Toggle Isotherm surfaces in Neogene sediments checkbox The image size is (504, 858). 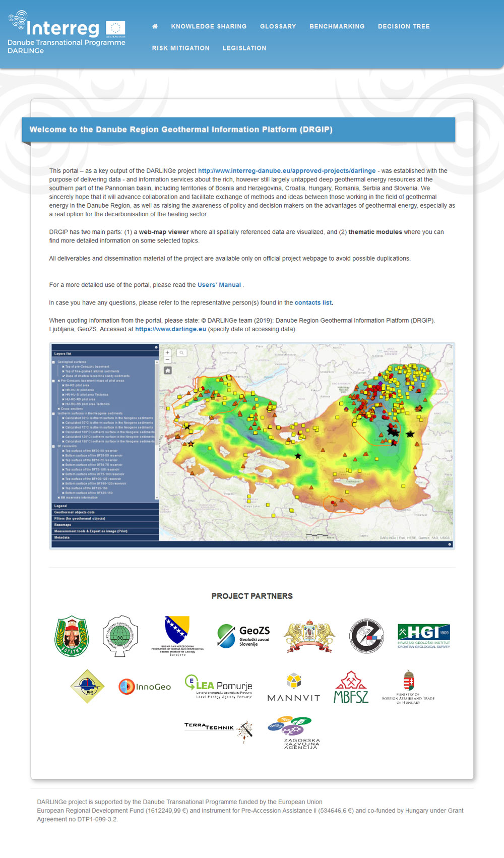[x=54, y=413]
